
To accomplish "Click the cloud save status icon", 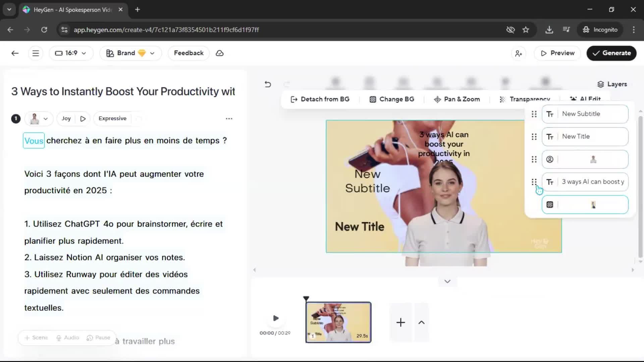I will (220, 53).
